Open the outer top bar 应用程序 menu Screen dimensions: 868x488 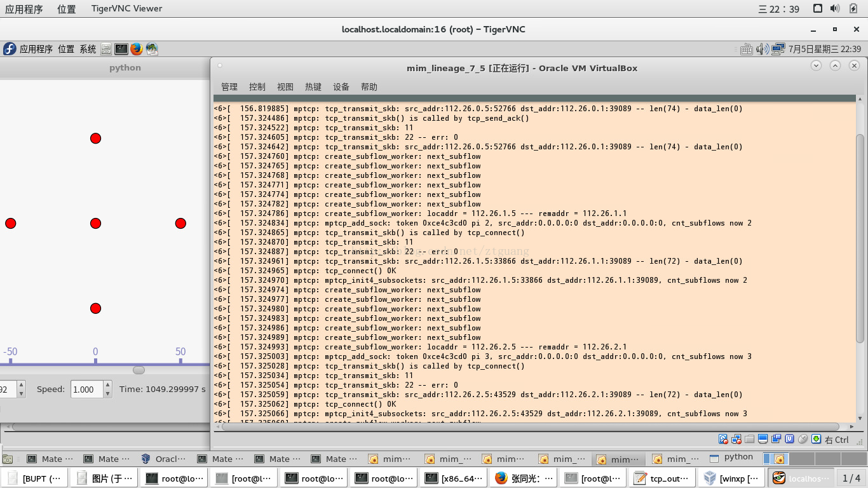click(24, 9)
